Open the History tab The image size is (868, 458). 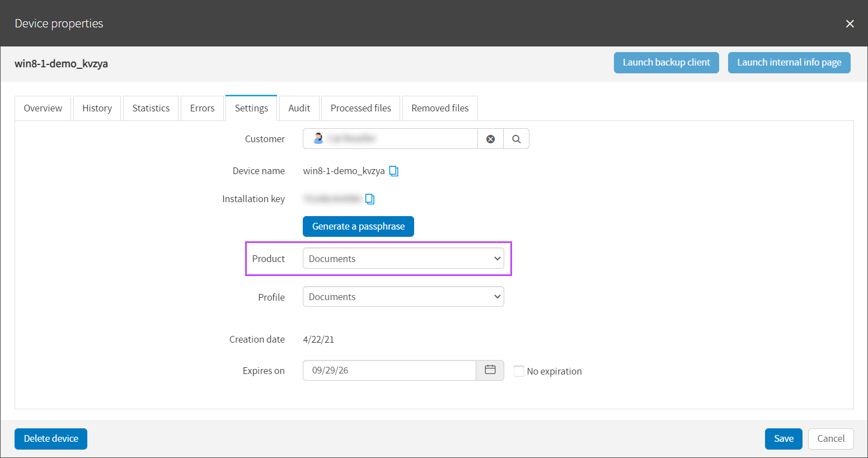pos(97,108)
